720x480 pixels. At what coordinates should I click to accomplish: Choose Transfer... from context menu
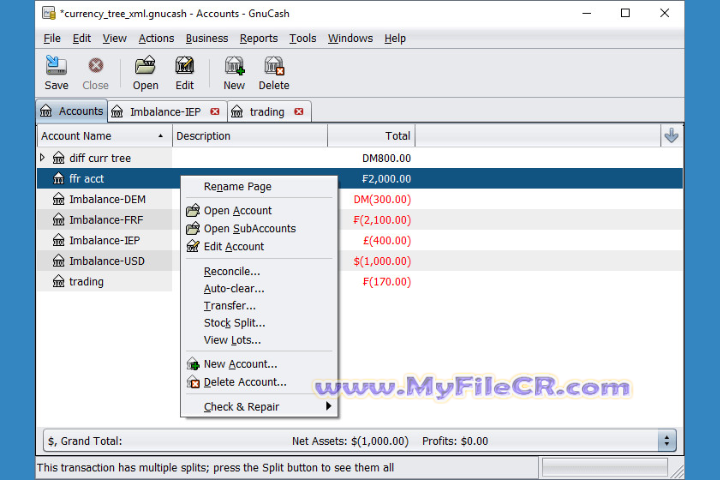coord(230,306)
